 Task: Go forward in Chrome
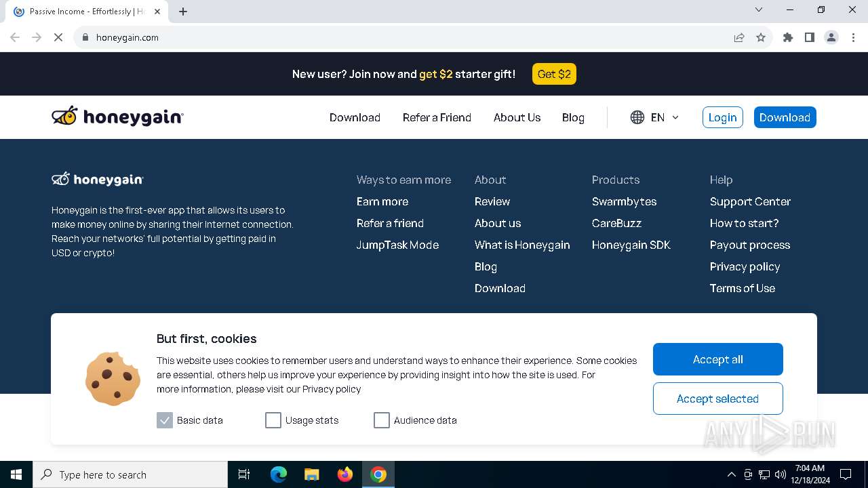coord(37,37)
